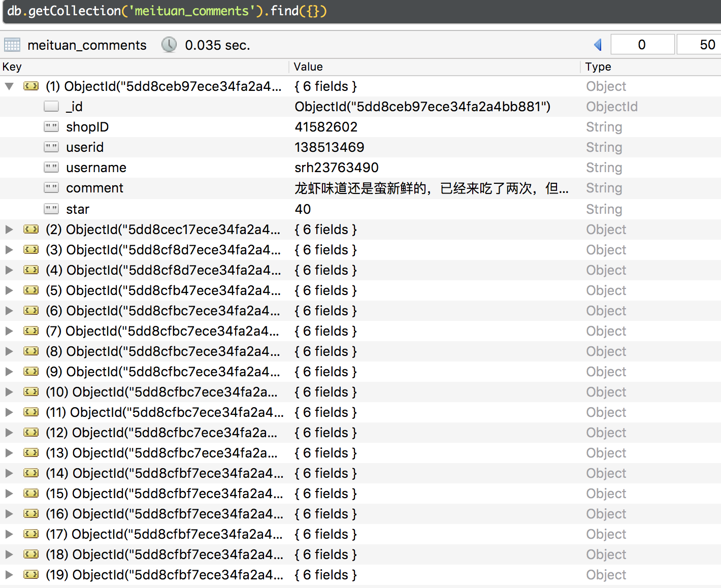
Task: Select row (15) ObjectId document
Action: [360, 494]
